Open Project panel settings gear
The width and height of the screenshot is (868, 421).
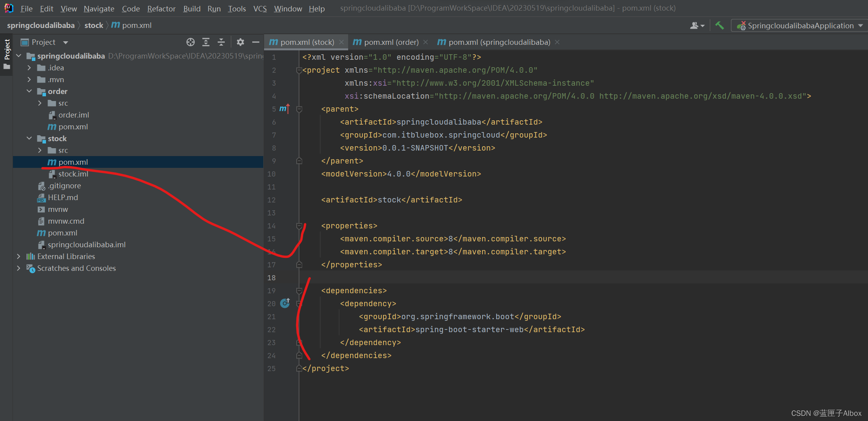(x=240, y=42)
